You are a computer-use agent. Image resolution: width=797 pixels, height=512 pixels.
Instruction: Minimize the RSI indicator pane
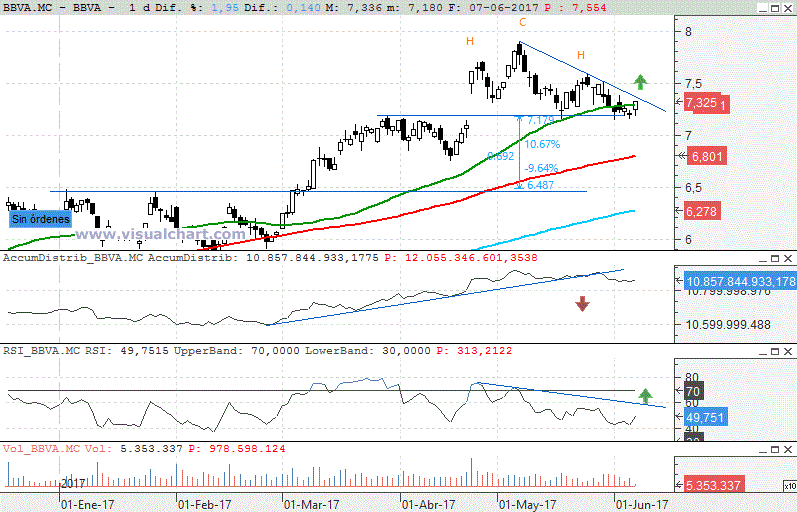click(x=761, y=351)
